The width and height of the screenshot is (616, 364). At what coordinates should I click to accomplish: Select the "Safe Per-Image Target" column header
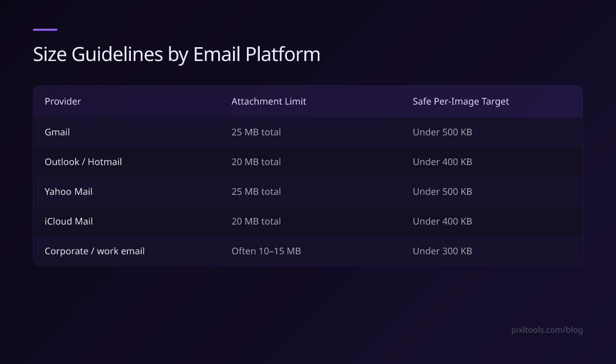tap(461, 102)
